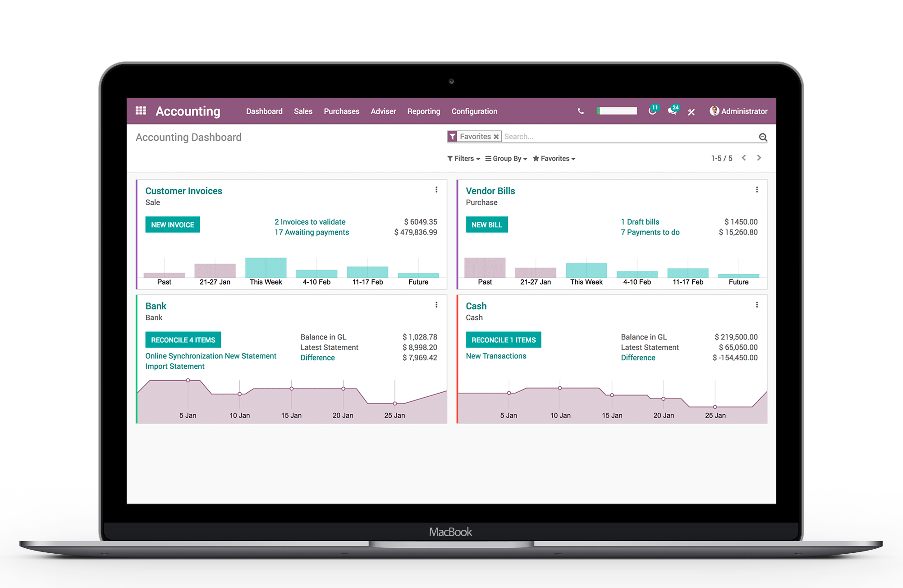Click the Customer Invoices overflow menu icon

[436, 190]
